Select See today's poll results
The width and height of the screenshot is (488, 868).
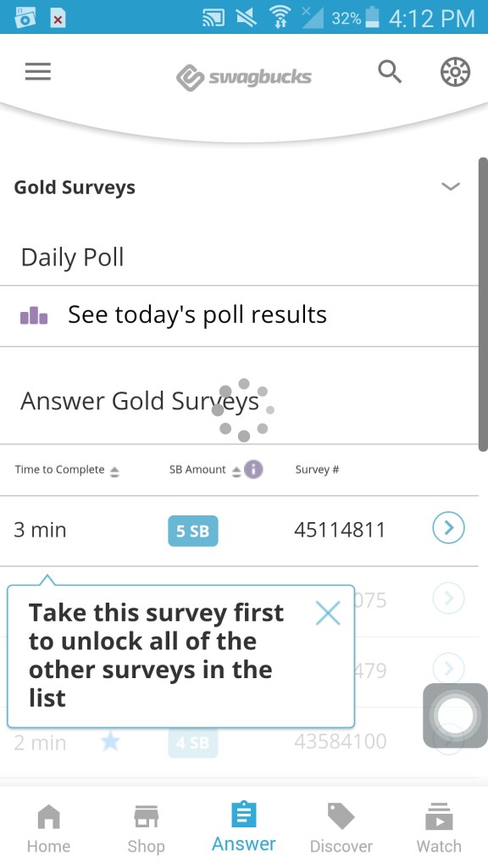(197, 314)
